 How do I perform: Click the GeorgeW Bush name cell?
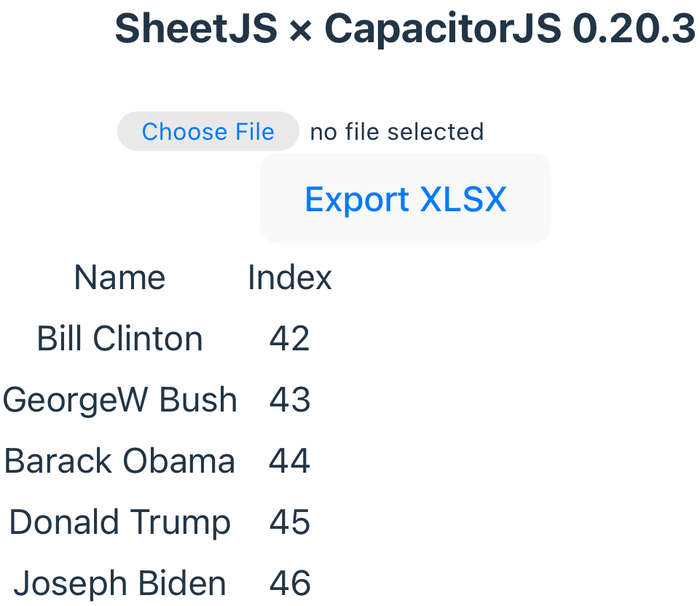tap(119, 401)
